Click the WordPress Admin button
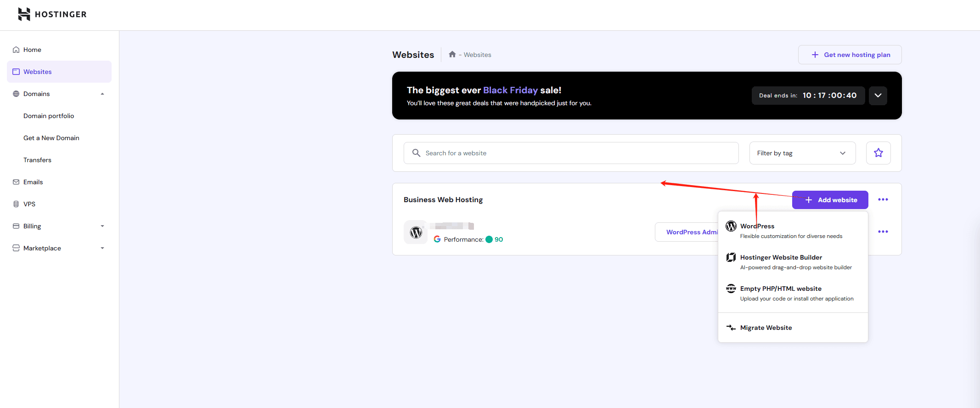The image size is (980, 408). tap(687, 232)
